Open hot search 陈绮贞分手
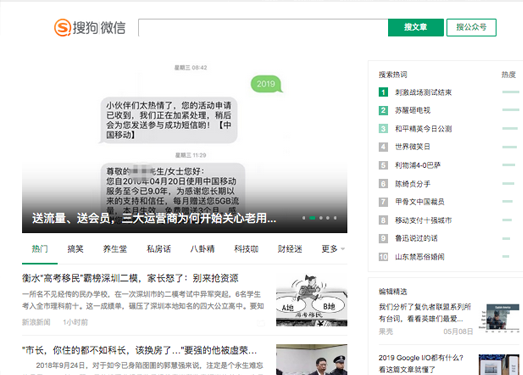Screen dimensions: 523x375 click(413, 183)
